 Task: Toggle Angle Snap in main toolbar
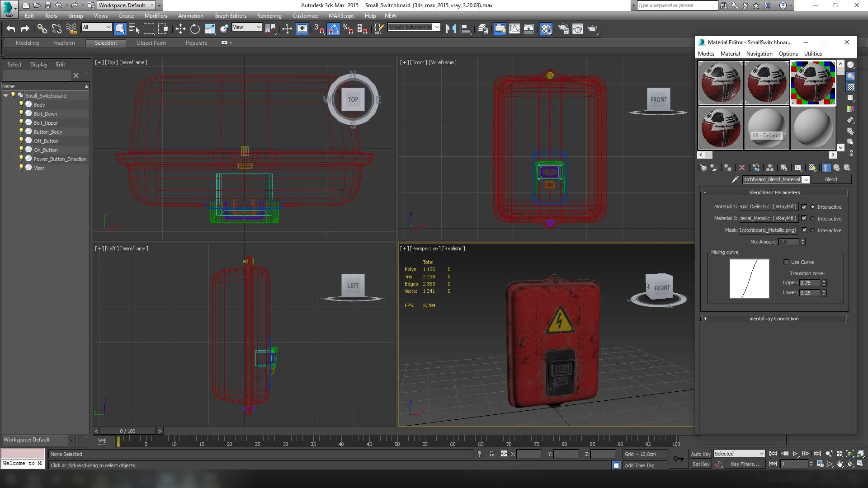coord(333,29)
